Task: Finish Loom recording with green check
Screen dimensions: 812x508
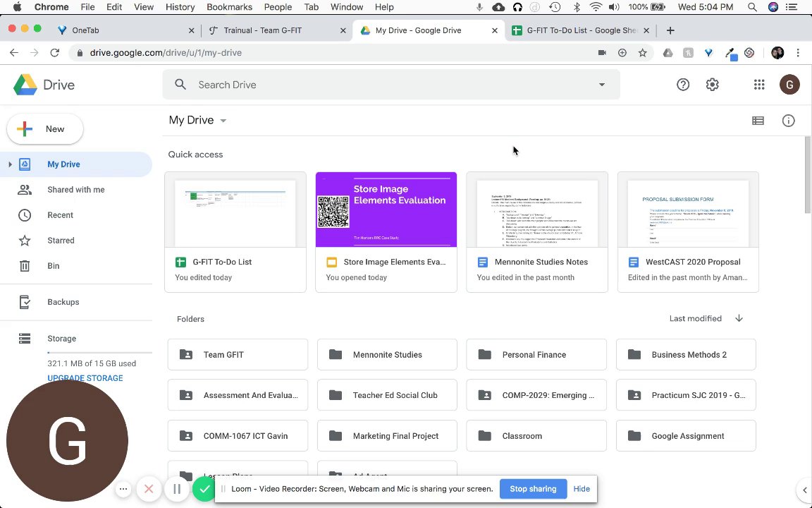Action: click(204, 489)
